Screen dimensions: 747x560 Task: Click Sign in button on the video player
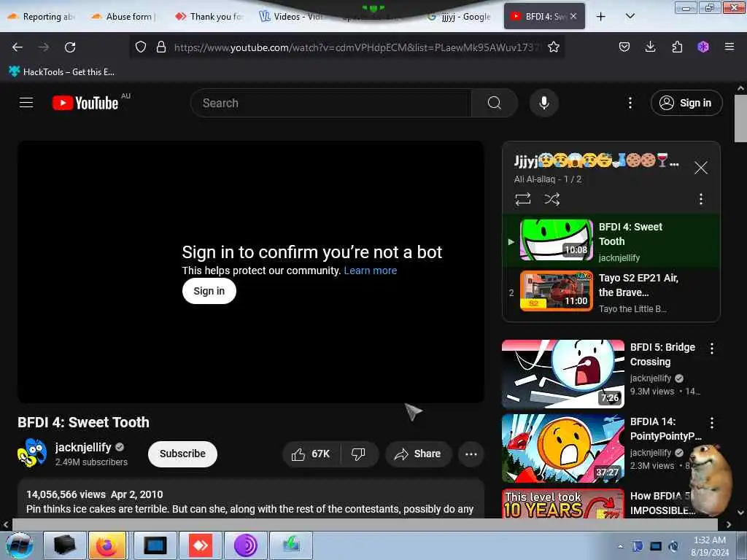click(x=209, y=290)
